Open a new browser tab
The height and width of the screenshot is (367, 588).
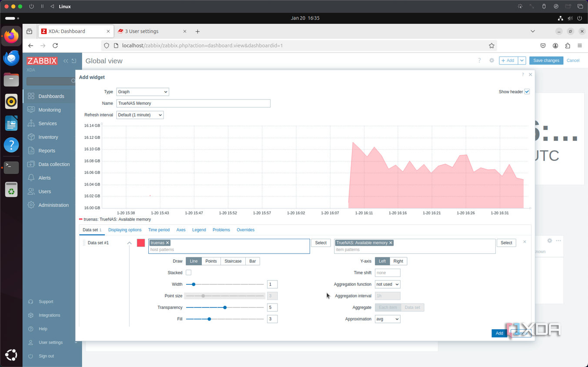tap(197, 31)
